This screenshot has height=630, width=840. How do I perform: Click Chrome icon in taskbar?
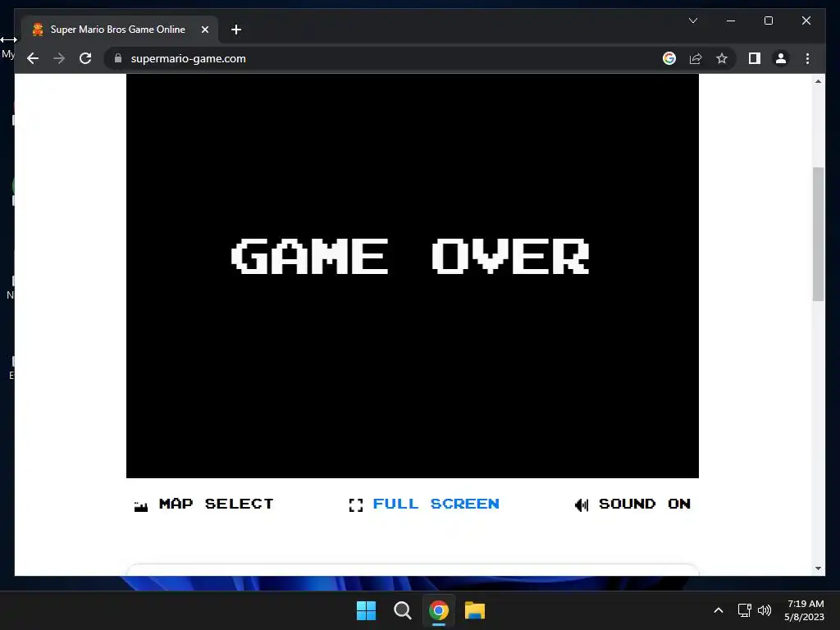click(439, 610)
